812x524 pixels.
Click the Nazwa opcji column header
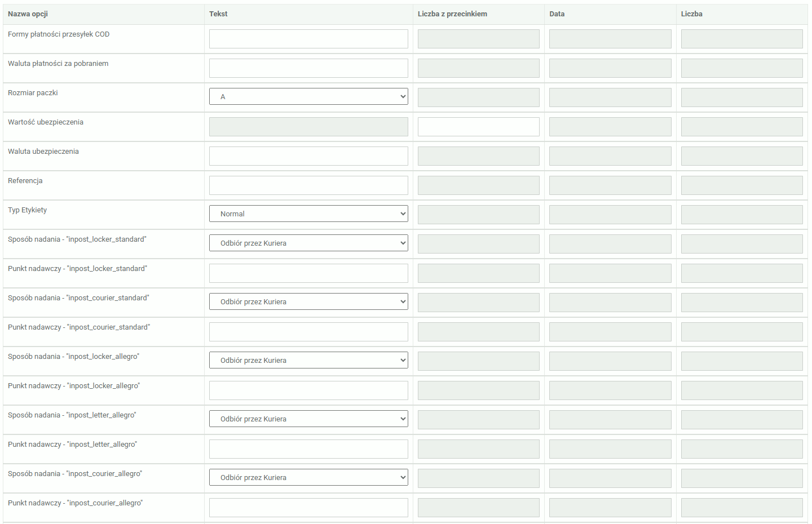[28, 14]
